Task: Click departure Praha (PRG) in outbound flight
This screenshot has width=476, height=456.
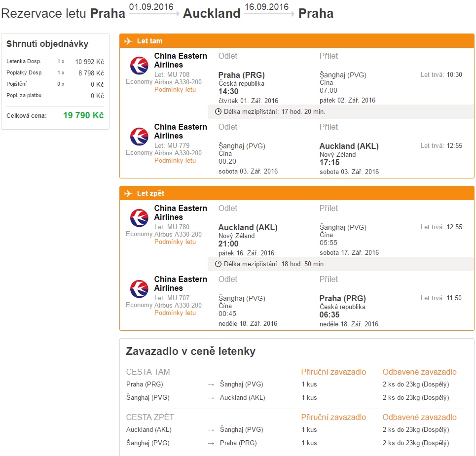Action: tap(242, 75)
